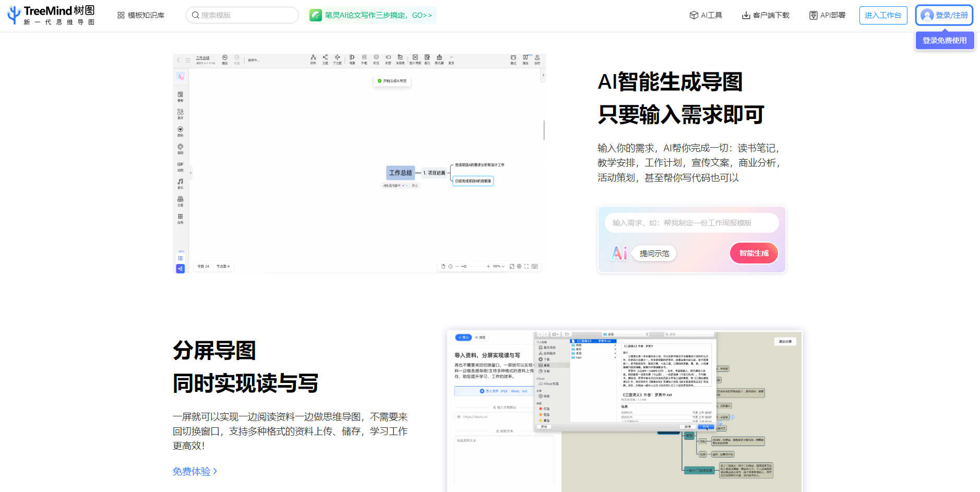Click the 关联线 (relation line) toolbar icon
This screenshot has width=980, height=492.
coord(400,58)
